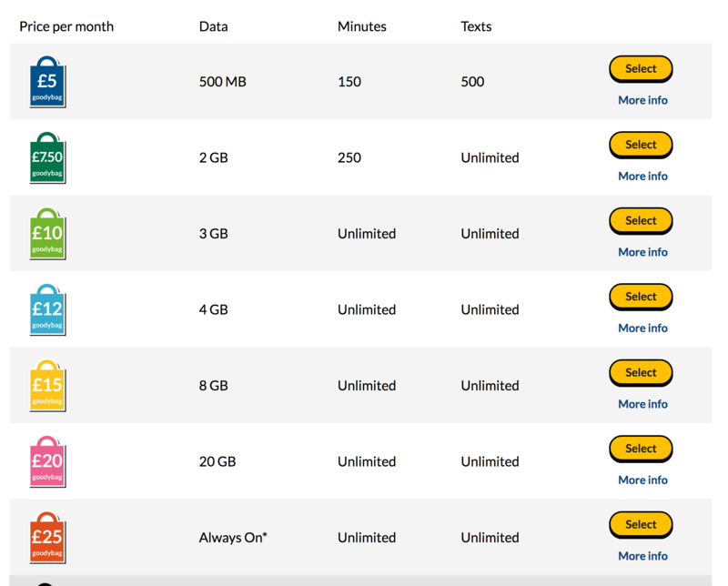Select the £7.50 2 GB plan

(x=641, y=145)
